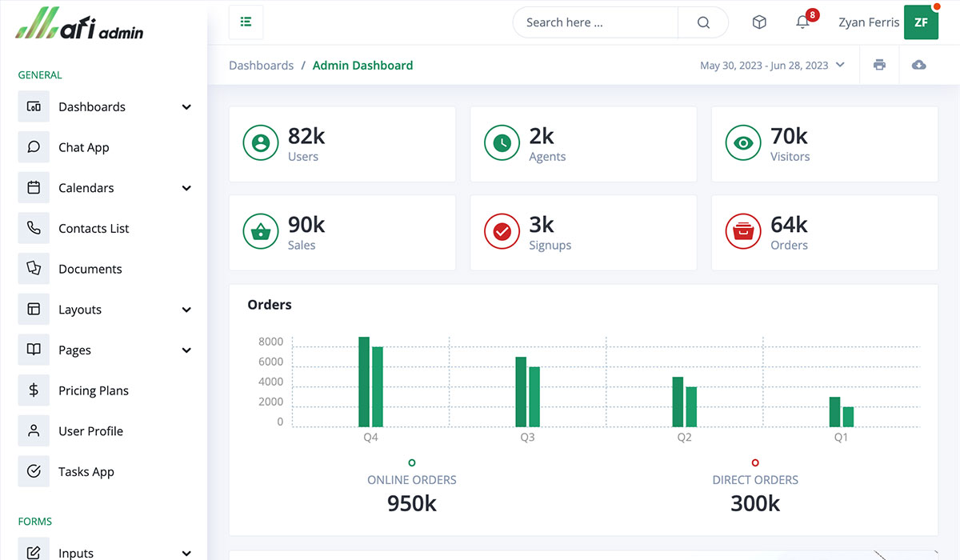The image size is (960, 560).
Task: Click the Pages book icon
Action: pyautogui.click(x=34, y=350)
